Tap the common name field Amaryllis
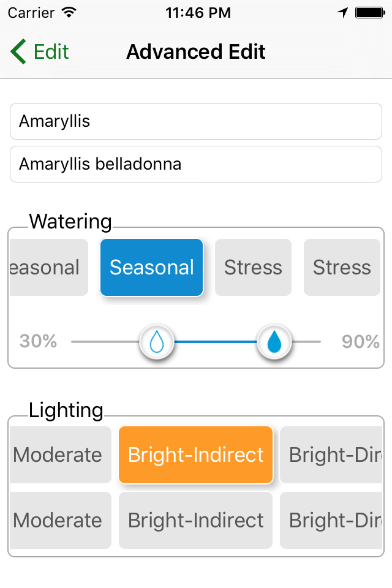 [x=196, y=121]
